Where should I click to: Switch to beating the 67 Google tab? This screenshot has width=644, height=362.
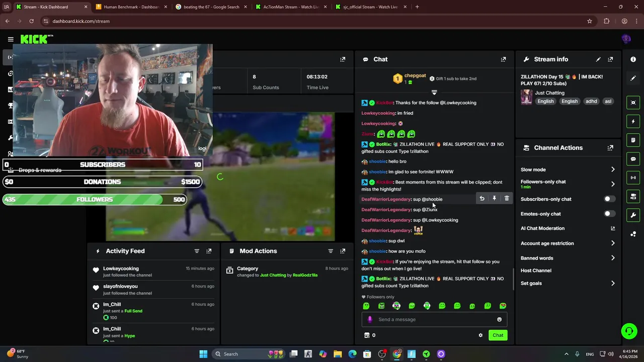[211, 7]
